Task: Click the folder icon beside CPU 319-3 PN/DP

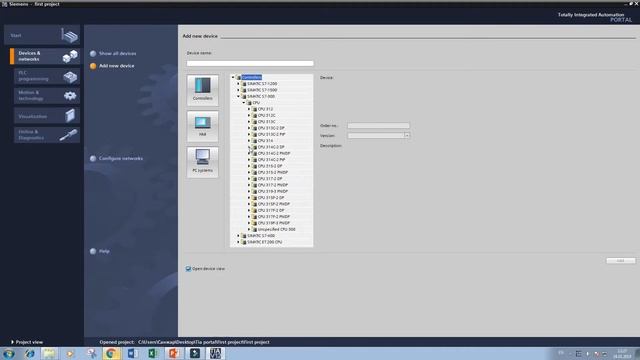Action: click(254, 191)
